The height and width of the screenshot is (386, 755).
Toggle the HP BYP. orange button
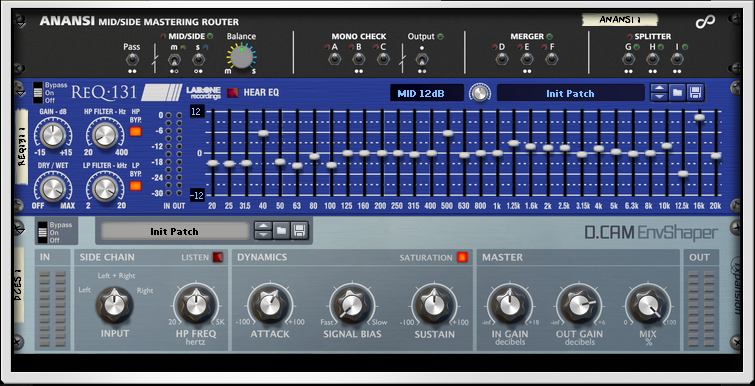(x=136, y=132)
